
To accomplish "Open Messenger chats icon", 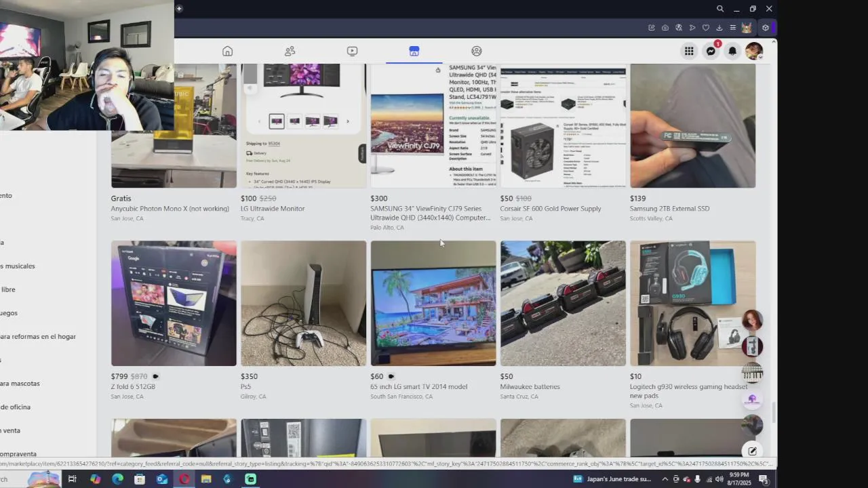I will click(711, 51).
